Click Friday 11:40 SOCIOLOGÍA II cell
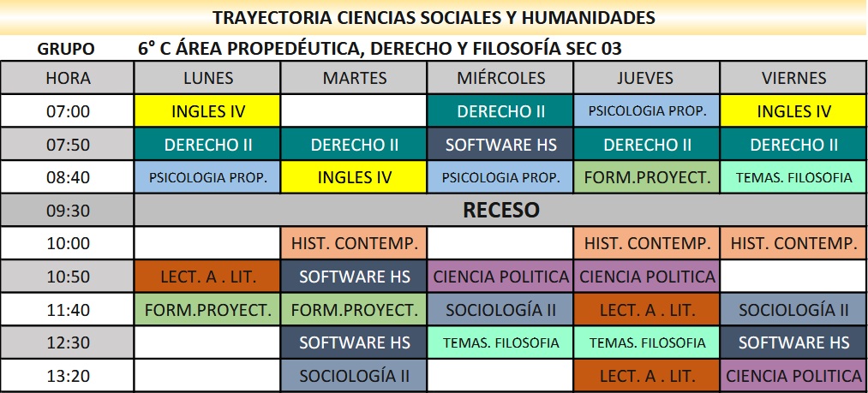This screenshot has width=868, height=393. tap(793, 309)
